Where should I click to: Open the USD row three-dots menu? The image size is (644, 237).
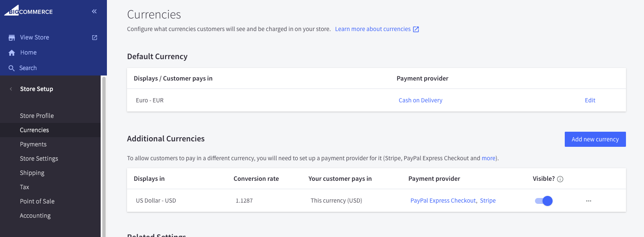pos(589,201)
